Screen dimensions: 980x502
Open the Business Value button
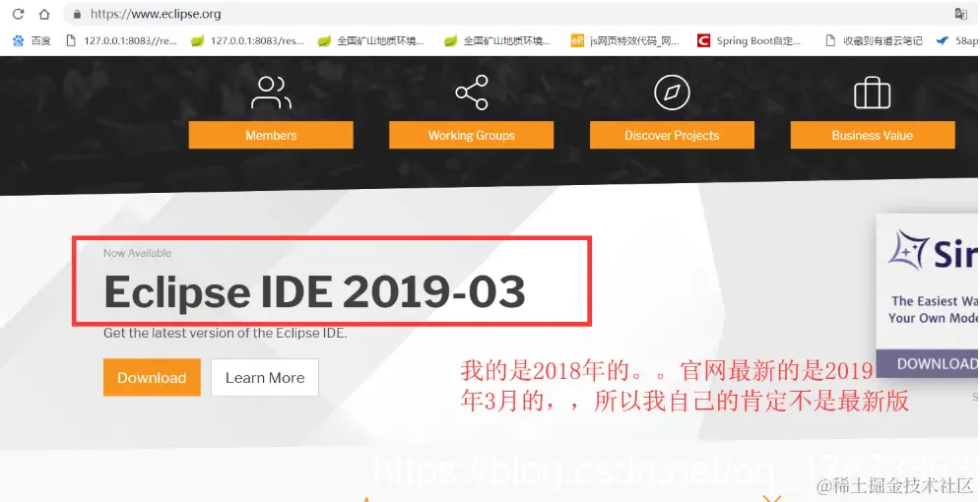click(873, 135)
